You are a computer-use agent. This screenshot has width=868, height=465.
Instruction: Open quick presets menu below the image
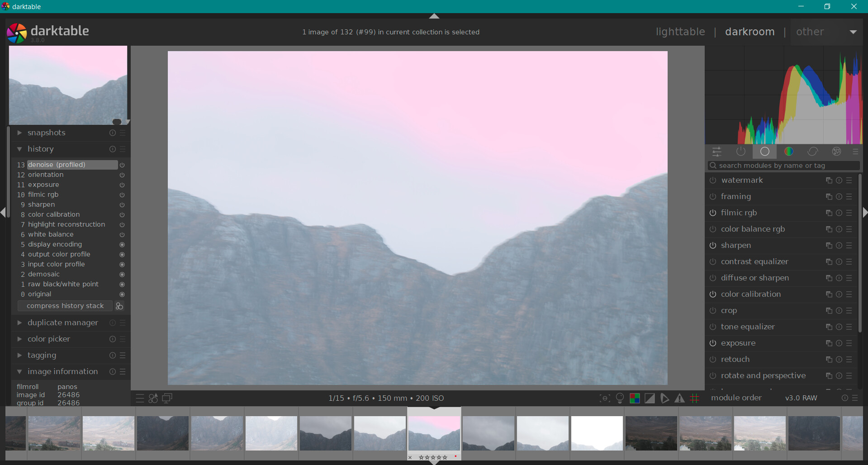coord(140,398)
